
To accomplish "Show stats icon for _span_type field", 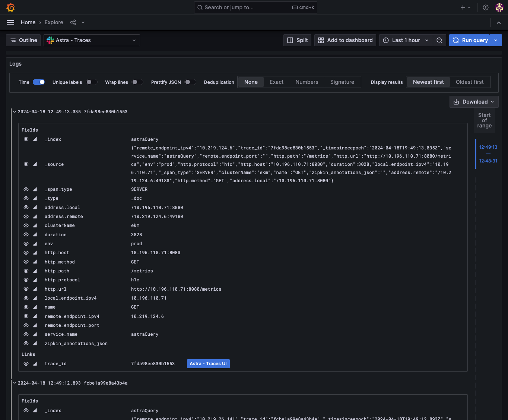I will 35,189.
